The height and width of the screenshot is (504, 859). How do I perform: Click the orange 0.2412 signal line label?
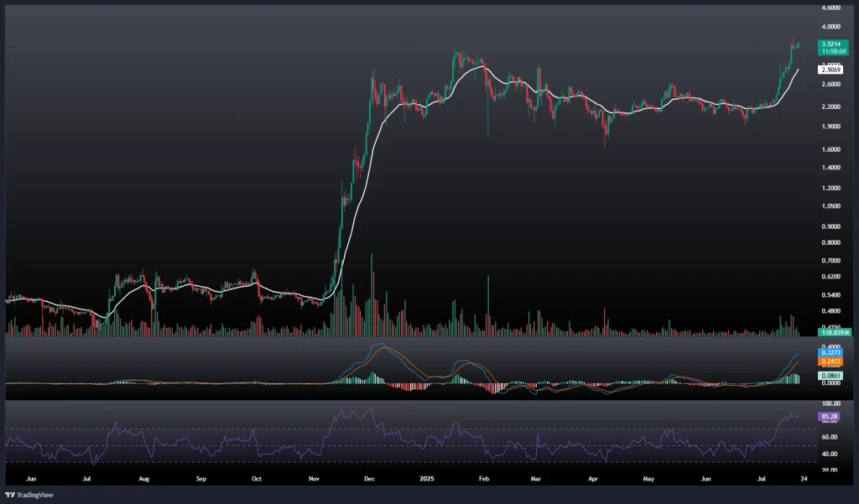(830, 362)
